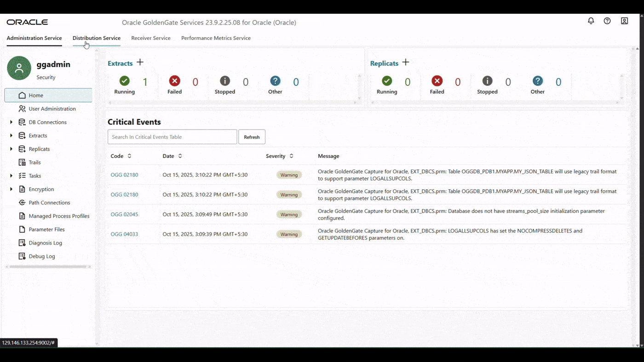
Task: Select Home in the navigation sidebar
Action: pyautogui.click(x=48, y=95)
